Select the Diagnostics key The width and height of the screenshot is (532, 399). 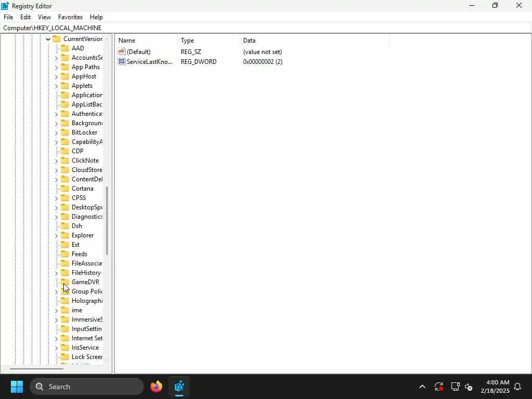(87, 217)
